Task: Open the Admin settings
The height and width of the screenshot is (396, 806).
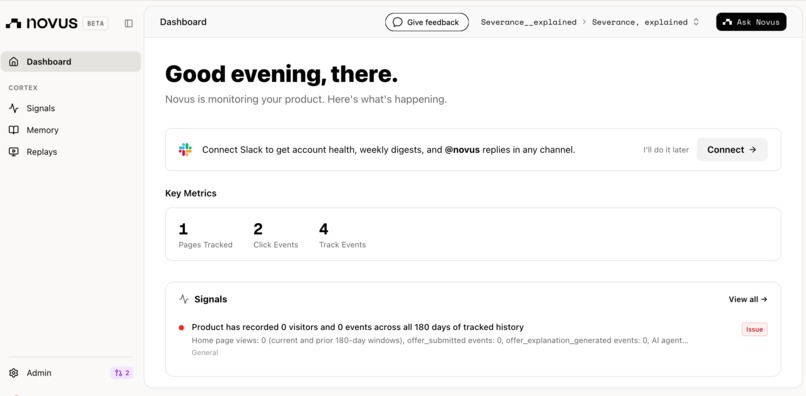Action: pos(39,373)
